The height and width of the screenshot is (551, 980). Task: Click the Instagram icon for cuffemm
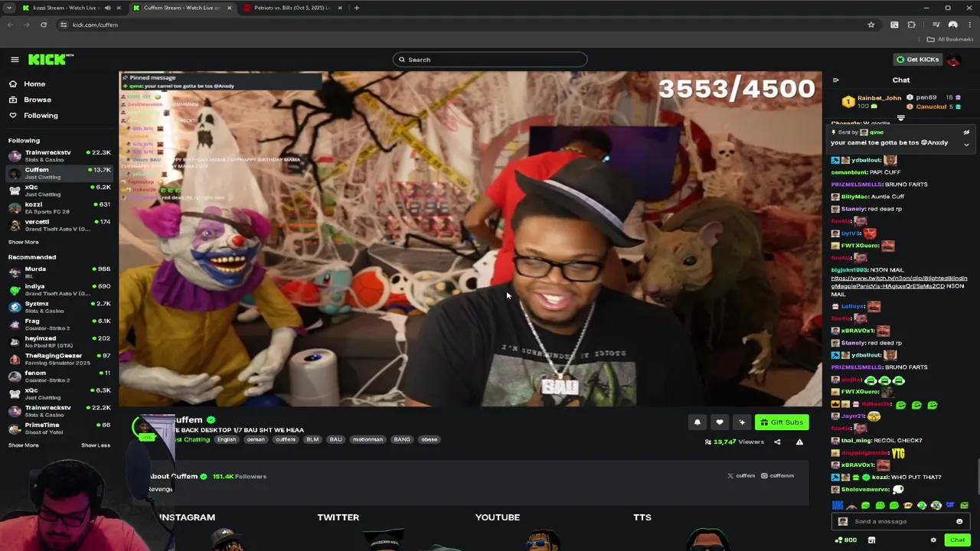tap(764, 476)
